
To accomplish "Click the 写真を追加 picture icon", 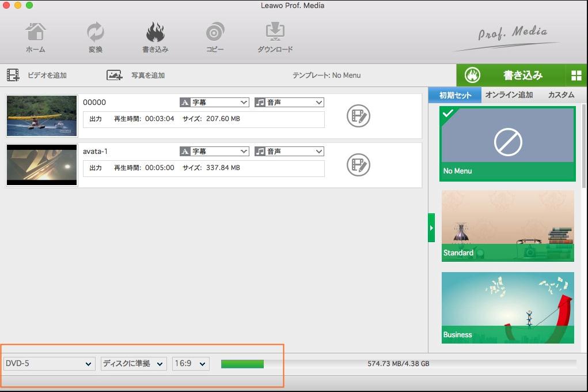I will pos(114,75).
